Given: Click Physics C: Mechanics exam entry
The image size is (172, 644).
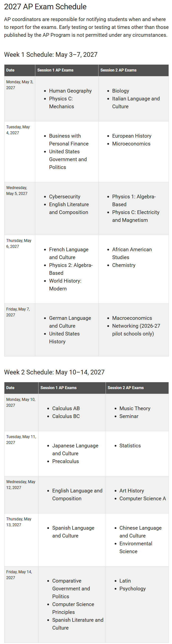Looking at the screenshot, I should 61,103.
